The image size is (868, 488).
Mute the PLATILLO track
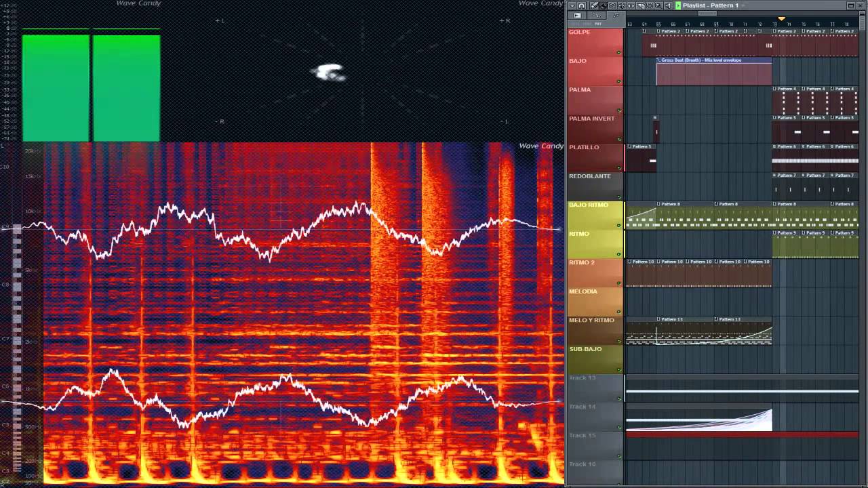tap(618, 167)
